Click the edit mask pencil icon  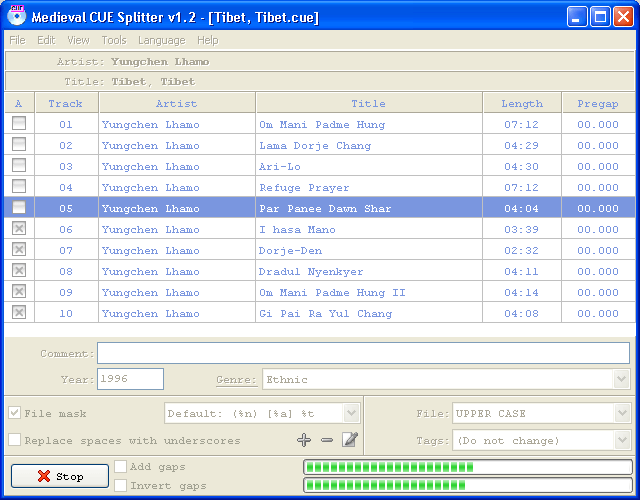(x=349, y=440)
